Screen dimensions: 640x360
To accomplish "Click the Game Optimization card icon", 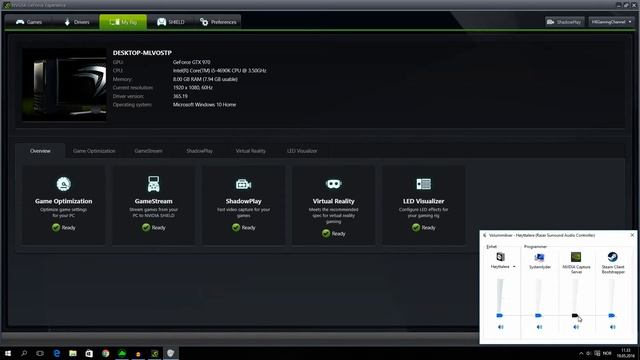I will click(x=64, y=184).
